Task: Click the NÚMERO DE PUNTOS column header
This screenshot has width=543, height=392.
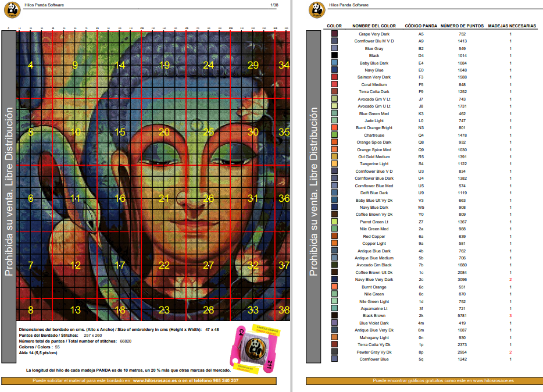Action: [462, 26]
